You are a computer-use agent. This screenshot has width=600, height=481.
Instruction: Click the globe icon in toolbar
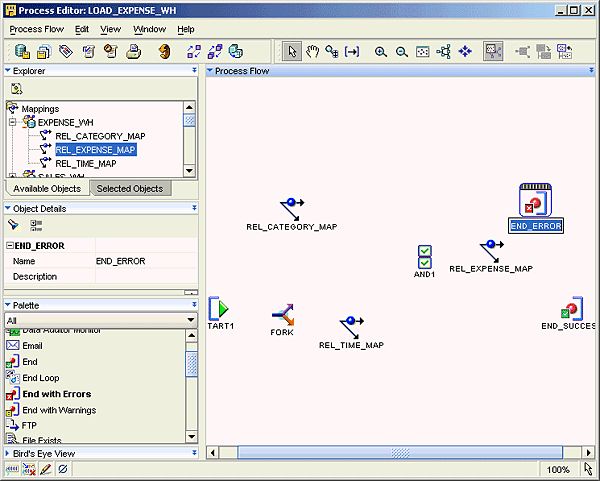(x=236, y=51)
